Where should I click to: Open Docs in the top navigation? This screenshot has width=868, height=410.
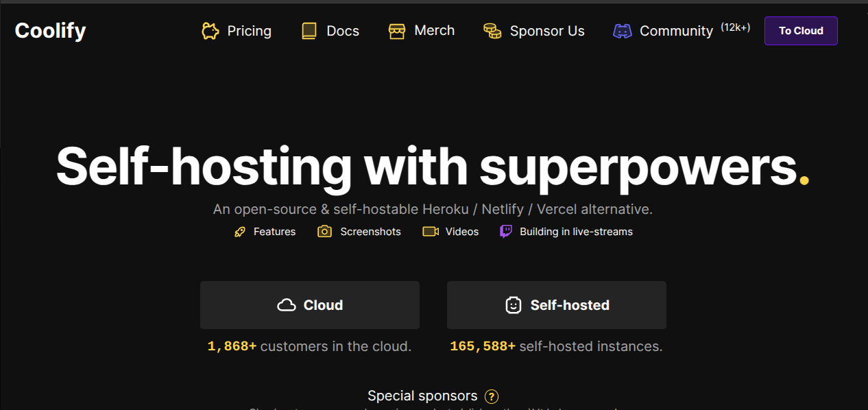pyautogui.click(x=343, y=31)
